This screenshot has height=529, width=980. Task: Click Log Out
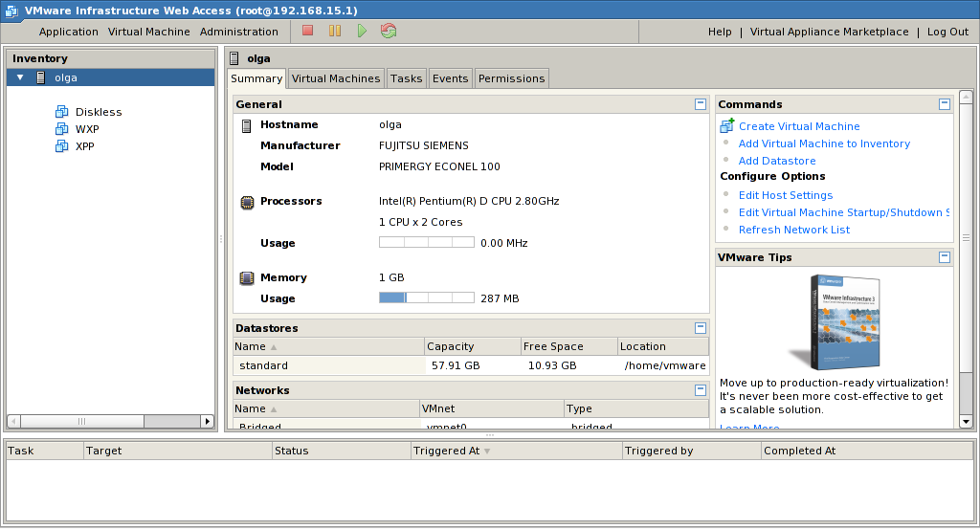tap(947, 32)
